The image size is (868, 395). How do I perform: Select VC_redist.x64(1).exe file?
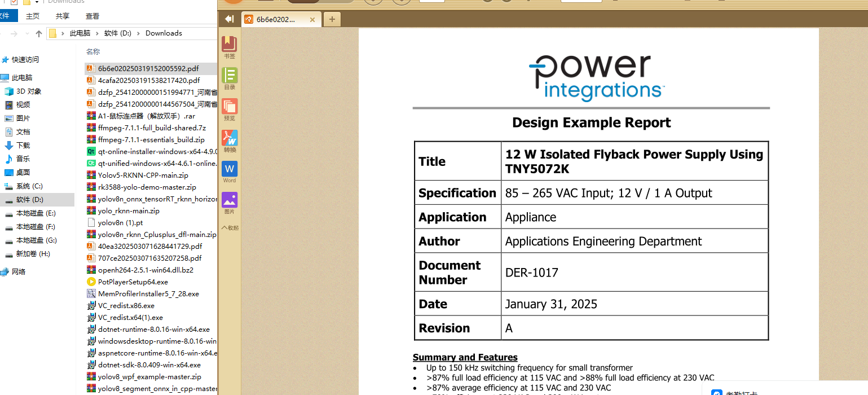click(x=130, y=318)
